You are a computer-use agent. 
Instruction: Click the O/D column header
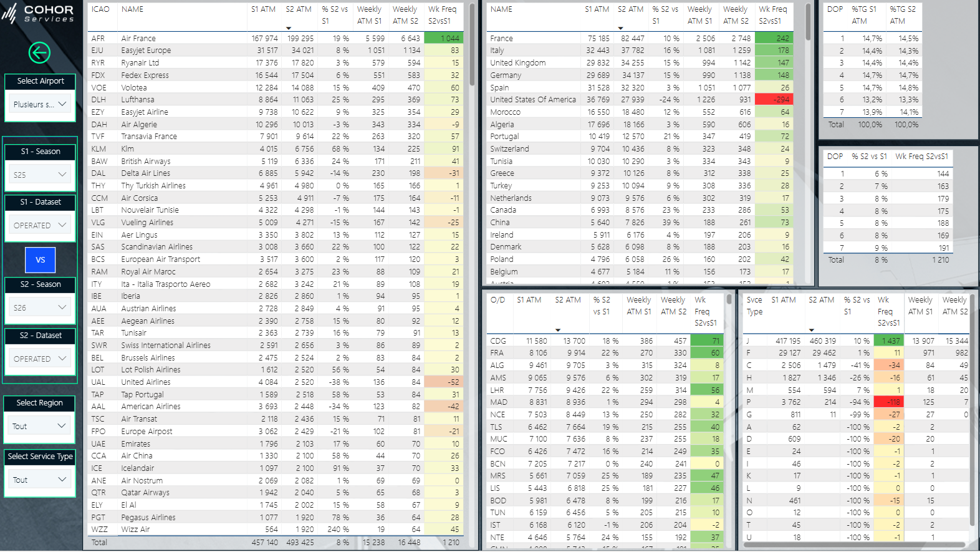[497, 300]
